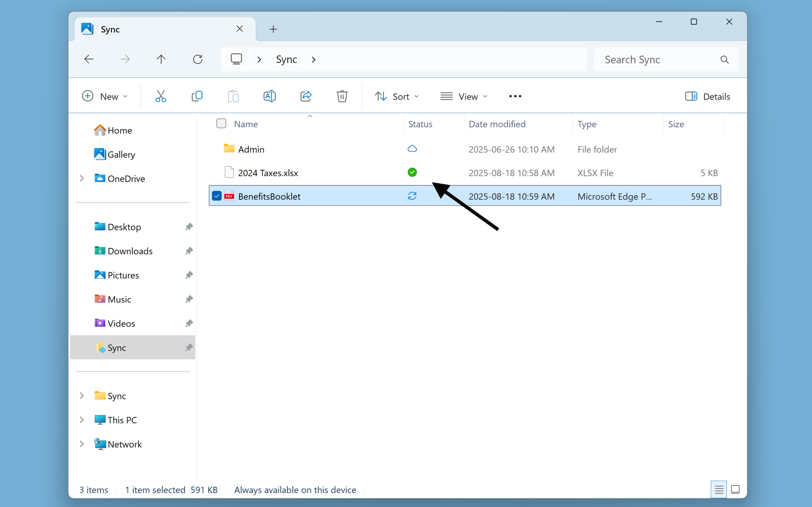This screenshot has width=812, height=507.
Task: Copy BenefitsBooklet with the Copy icon
Action: click(197, 96)
